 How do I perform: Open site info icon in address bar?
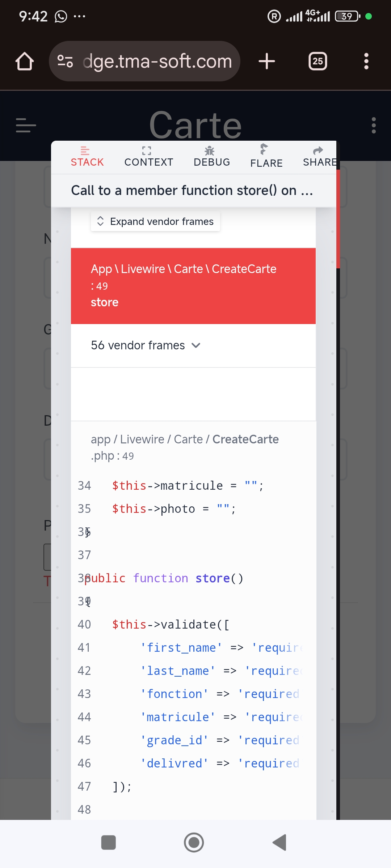pos(65,61)
